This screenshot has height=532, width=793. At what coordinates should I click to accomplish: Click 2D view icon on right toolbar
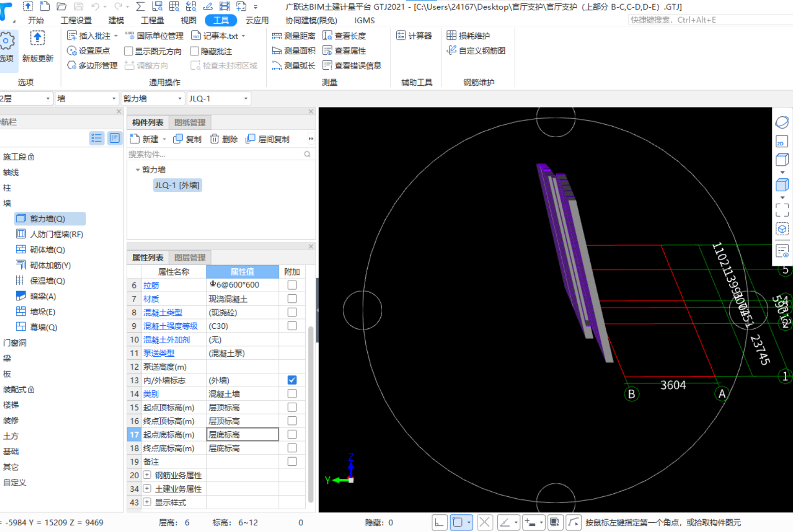782,142
